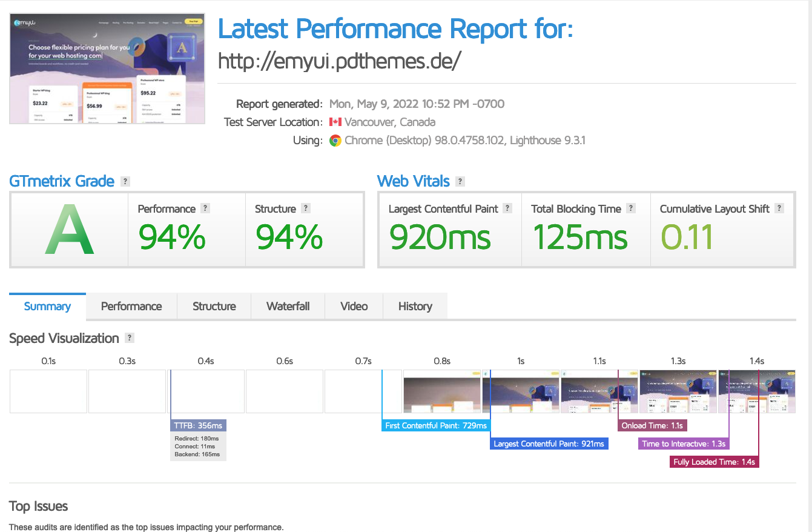
Task: Click the TTFB: 356ms marker label
Action: click(199, 425)
